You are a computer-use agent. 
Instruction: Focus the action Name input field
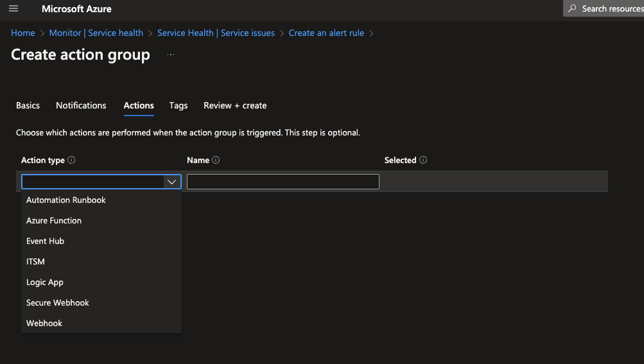(x=283, y=182)
